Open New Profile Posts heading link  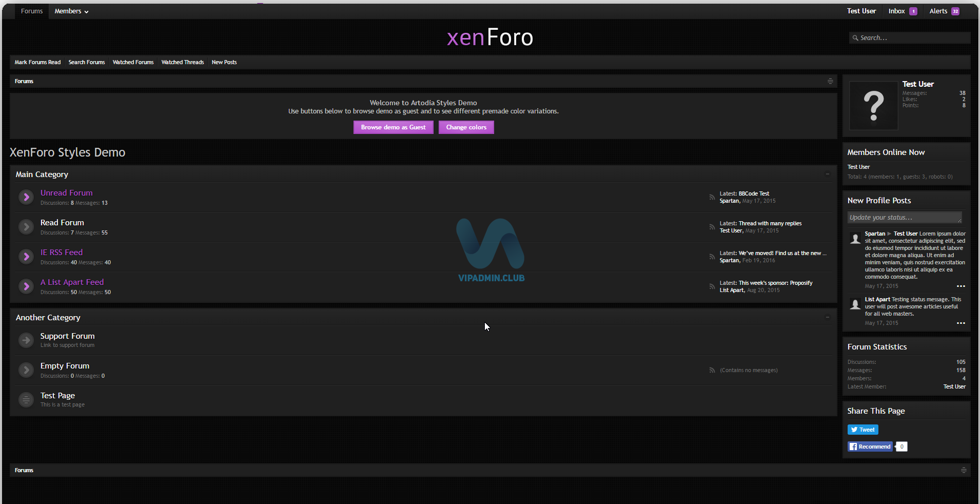coord(879,201)
